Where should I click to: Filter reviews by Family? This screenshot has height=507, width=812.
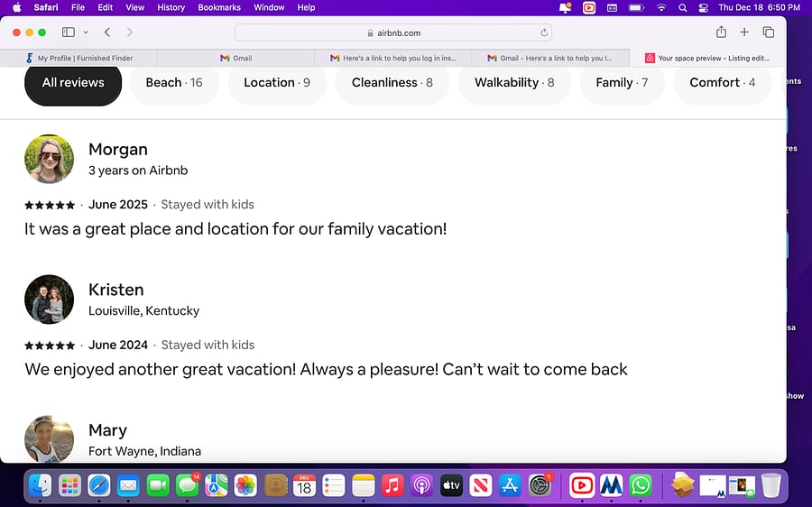[x=622, y=83]
